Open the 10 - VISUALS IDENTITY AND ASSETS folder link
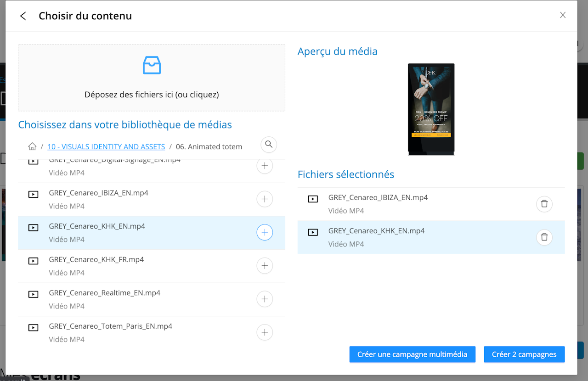588x381 pixels. (x=106, y=147)
